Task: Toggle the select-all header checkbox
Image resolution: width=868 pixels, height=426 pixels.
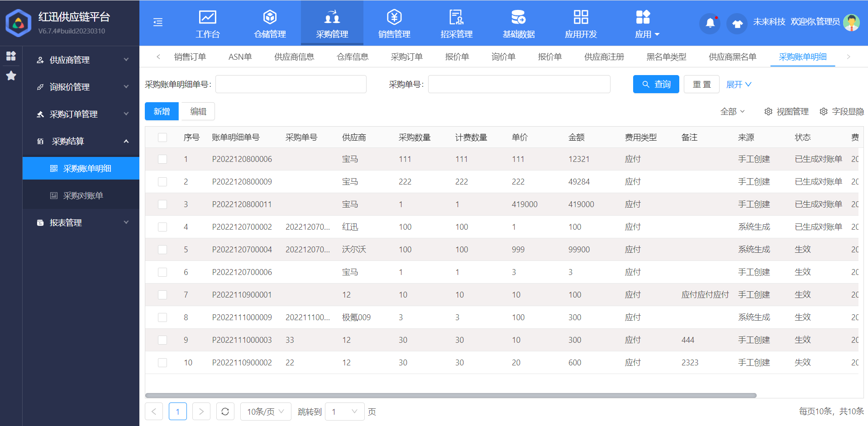Action: 162,137
